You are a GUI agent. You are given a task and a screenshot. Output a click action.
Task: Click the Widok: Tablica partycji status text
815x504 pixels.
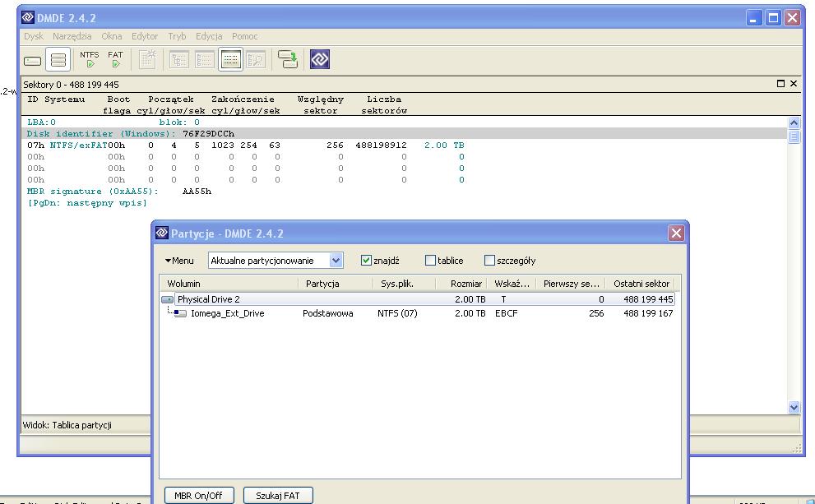tap(67, 425)
